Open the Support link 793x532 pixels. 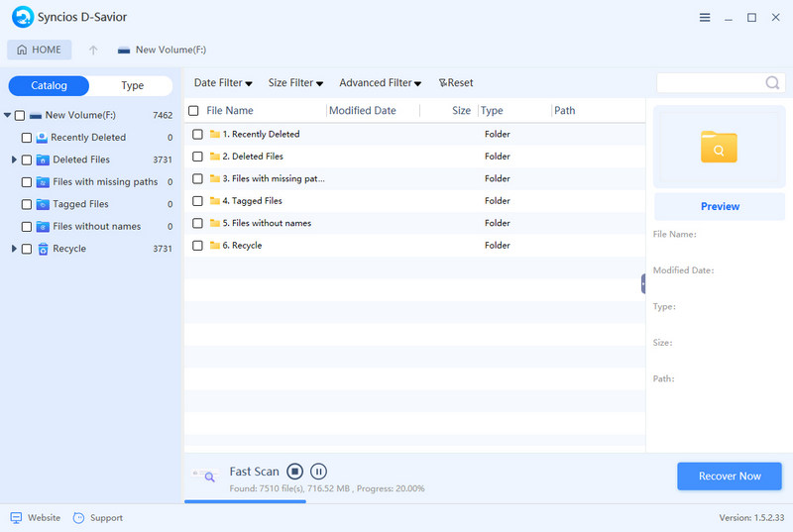[98, 518]
